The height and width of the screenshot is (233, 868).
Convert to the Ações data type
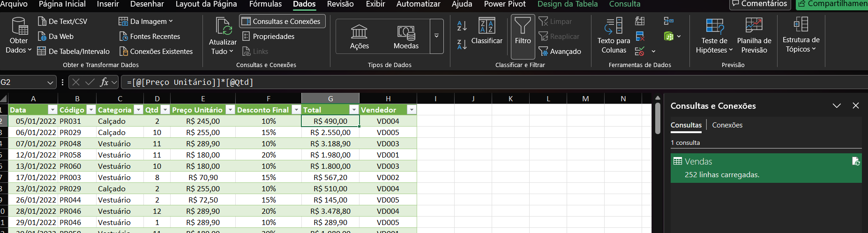[359, 37]
